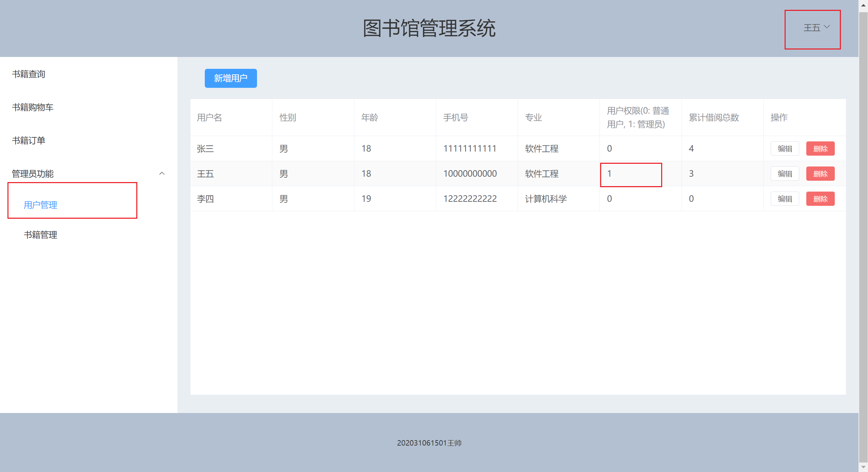Select 用户管理 submenu item
The width and height of the screenshot is (868, 472).
41,205
